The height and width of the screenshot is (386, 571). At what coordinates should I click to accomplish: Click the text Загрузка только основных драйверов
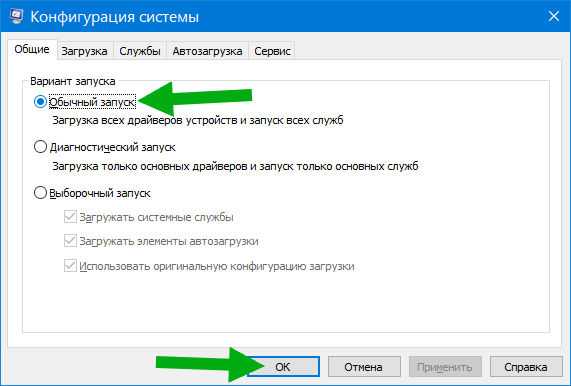tap(150, 166)
